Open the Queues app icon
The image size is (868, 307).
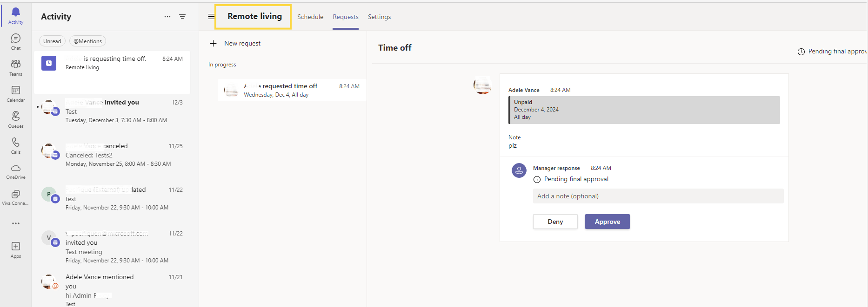16,117
